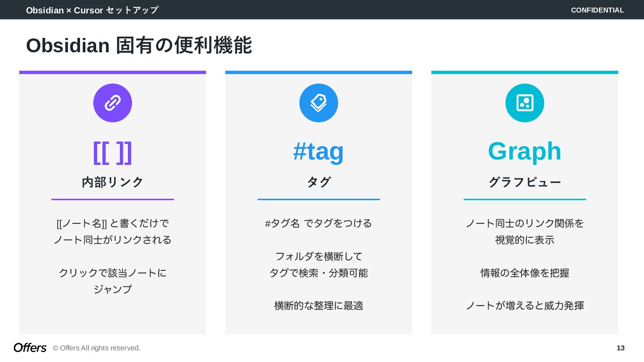Click the Obsidian 固有の便利機能 slide title
Viewport: 644px width, 362px height.
click(x=139, y=45)
